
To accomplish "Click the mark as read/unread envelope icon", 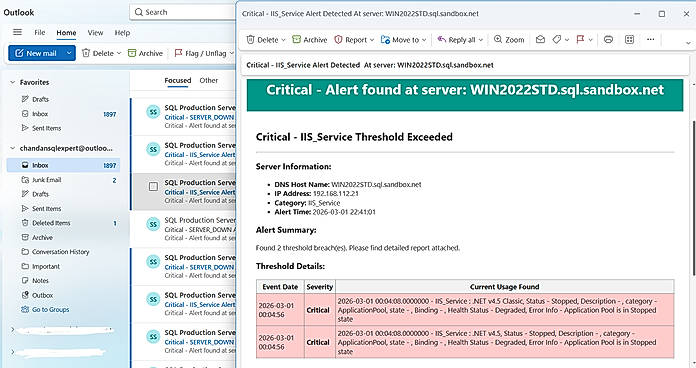I will coord(540,40).
